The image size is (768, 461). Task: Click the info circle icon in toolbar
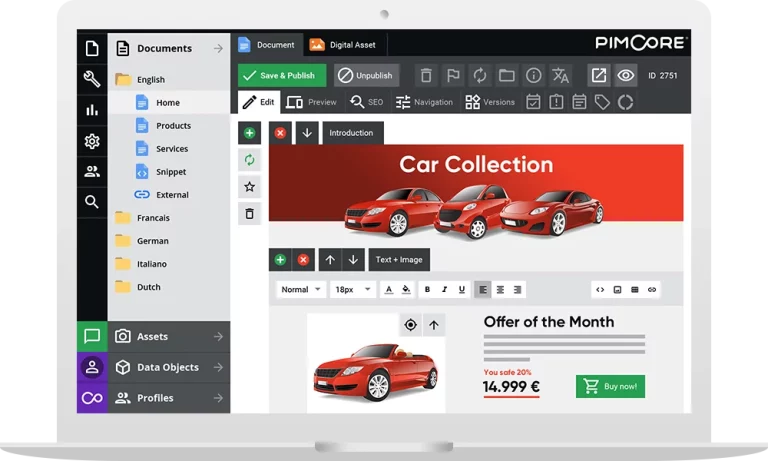click(534, 76)
